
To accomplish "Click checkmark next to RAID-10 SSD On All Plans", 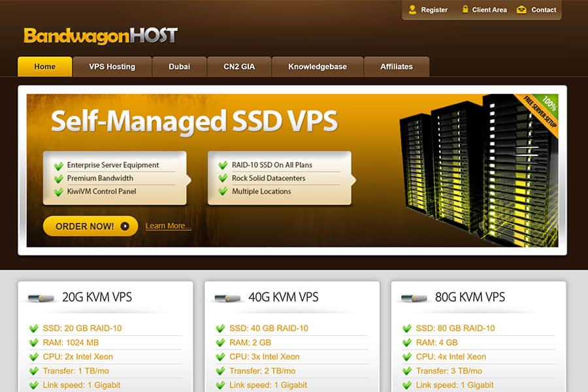I will tap(223, 165).
